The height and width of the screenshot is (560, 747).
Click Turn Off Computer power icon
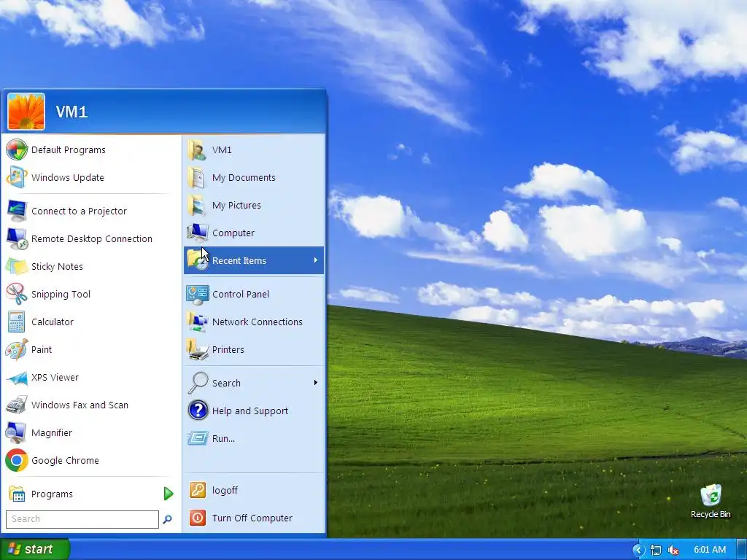click(198, 518)
